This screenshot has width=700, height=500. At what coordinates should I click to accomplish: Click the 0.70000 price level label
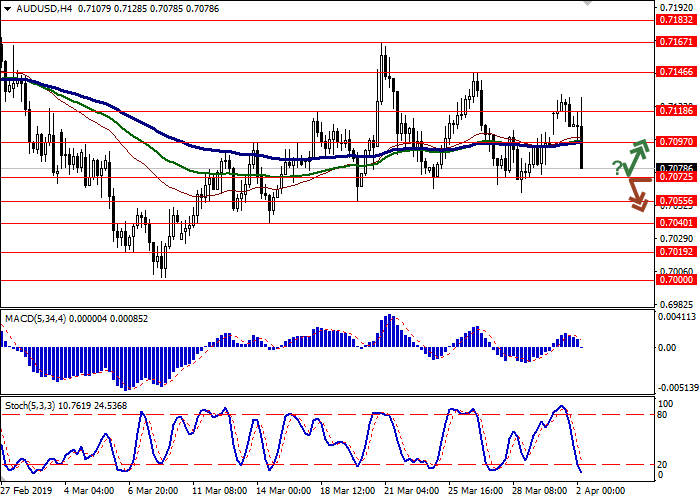(676, 281)
